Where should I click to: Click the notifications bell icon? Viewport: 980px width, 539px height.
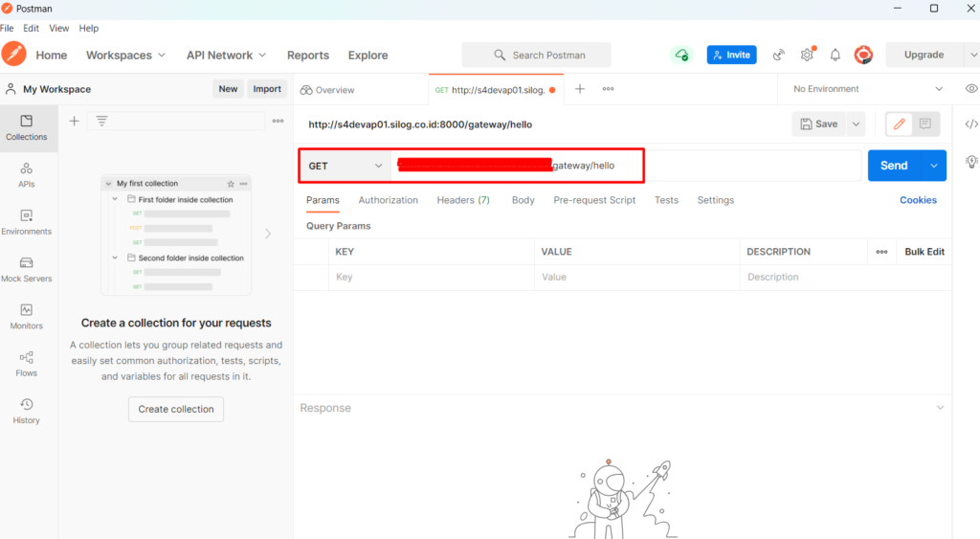(835, 56)
